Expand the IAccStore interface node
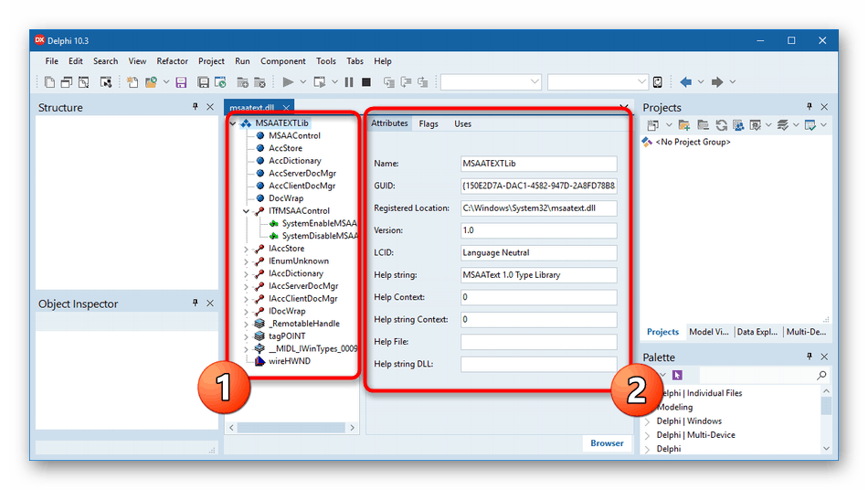Image resolution: width=868 pixels, height=490 pixels. coord(247,249)
